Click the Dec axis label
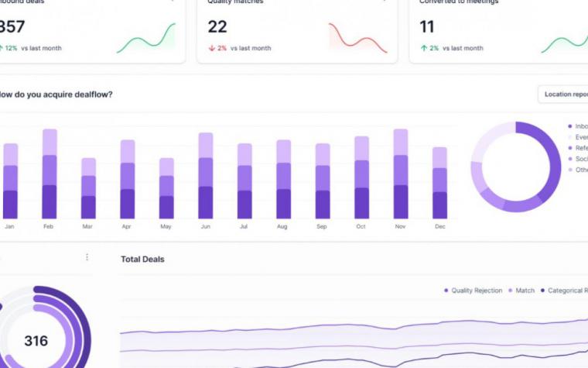Viewport: 588px width, 368px height. click(x=440, y=226)
